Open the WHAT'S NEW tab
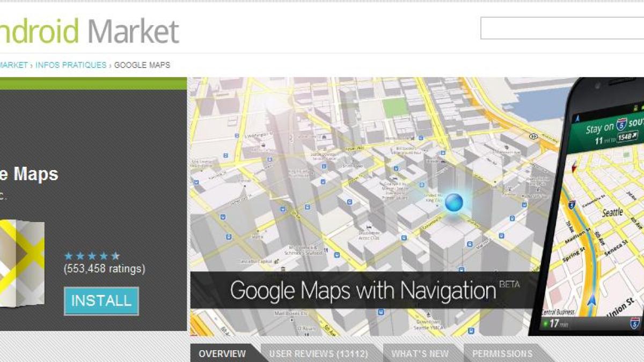 (420, 353)
